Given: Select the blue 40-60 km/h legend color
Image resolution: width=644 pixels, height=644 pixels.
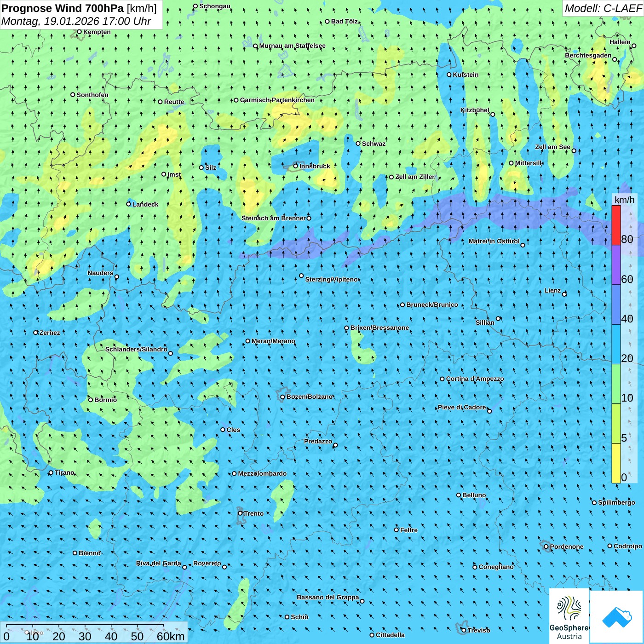Looking at the screenshot, I should pyautogui.click(x=616, y=305).
